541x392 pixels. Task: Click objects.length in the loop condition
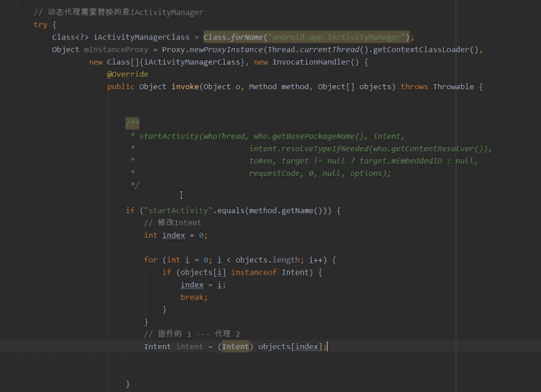pyautogui.click(x=267, y=260)
